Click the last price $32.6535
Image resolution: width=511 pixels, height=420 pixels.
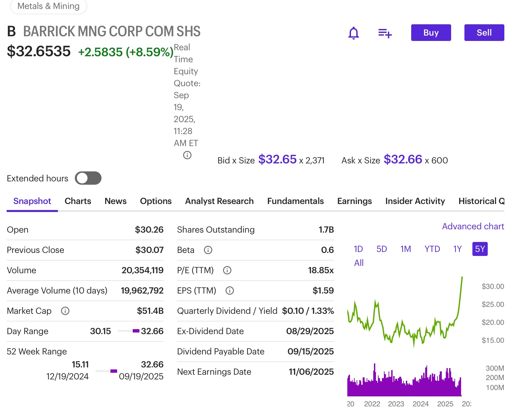click(39, 51)
